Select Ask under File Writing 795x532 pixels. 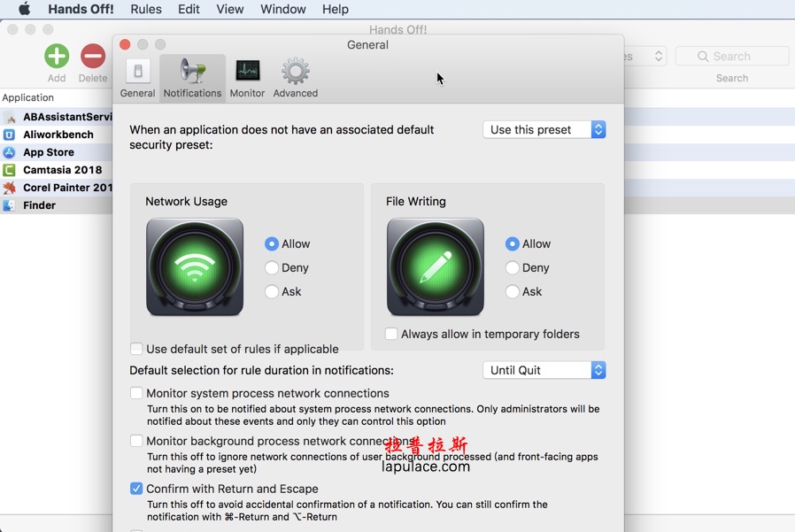513,292
